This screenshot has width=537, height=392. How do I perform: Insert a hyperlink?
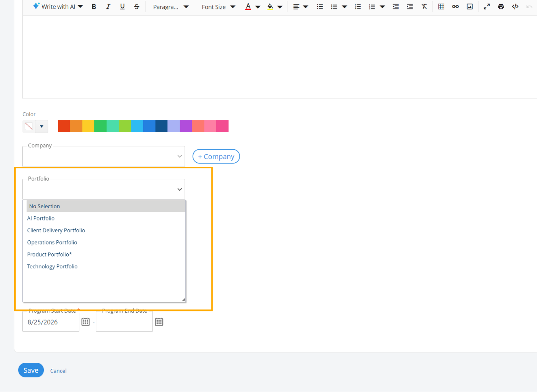(455, 7)
